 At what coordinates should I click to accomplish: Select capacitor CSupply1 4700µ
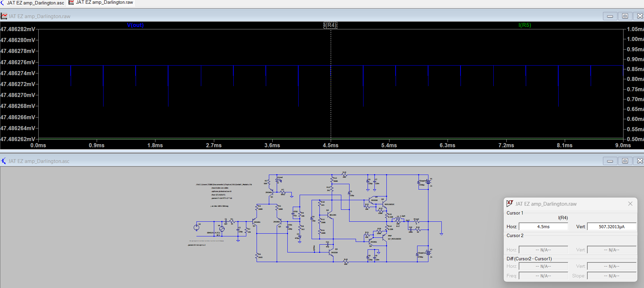(x=419, y=183)
